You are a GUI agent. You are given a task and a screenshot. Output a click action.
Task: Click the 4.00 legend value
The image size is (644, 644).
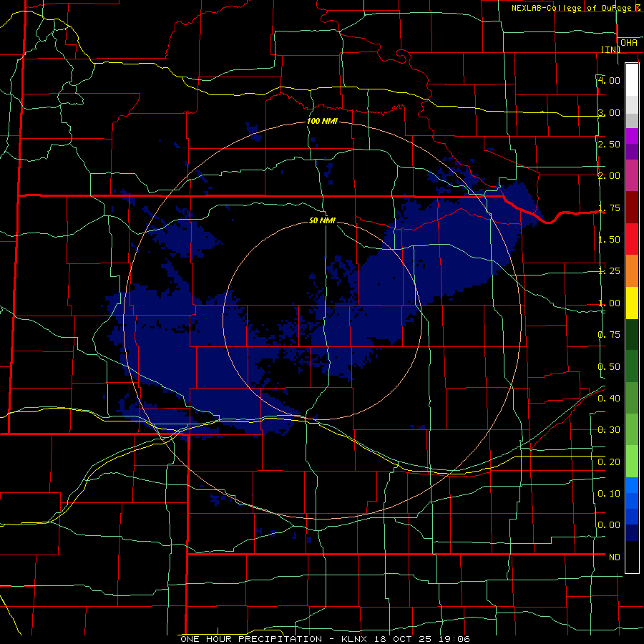coord(609,80)
